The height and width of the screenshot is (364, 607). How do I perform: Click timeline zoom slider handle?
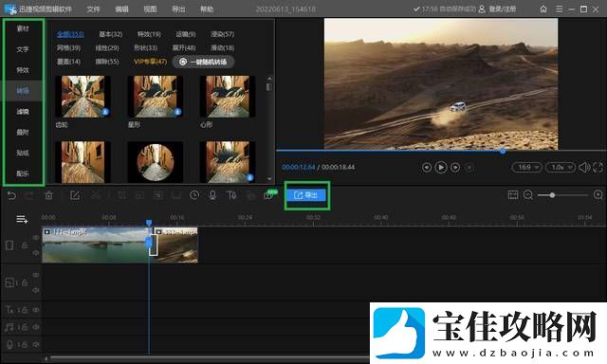(552, 195)
